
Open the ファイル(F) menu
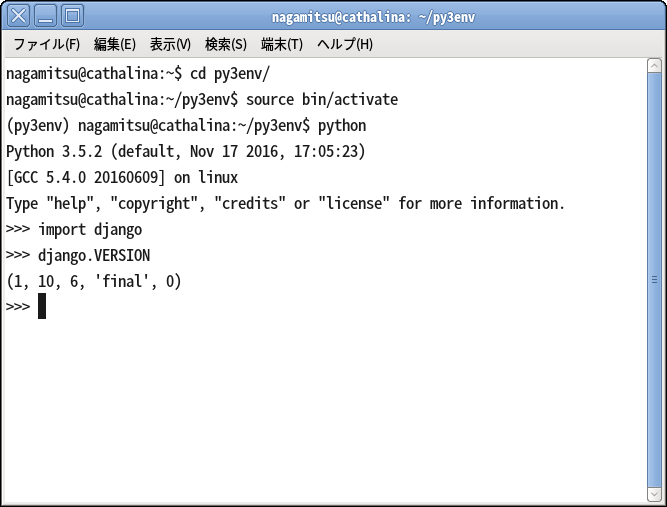click(x=47, y=44)
